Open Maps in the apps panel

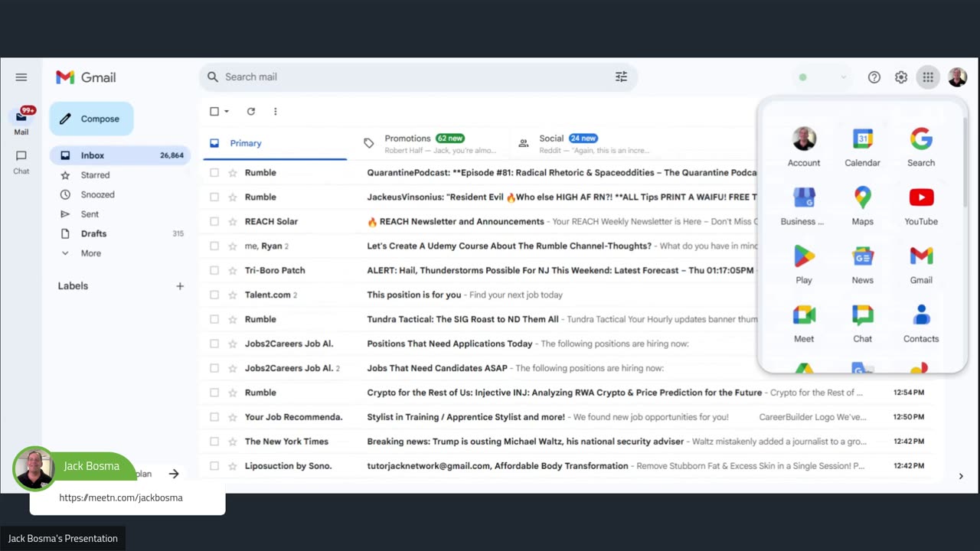point(862,206)
